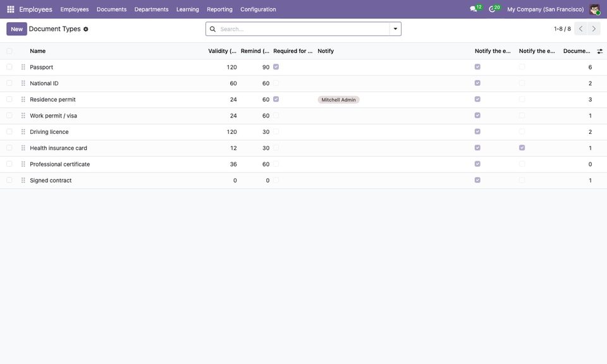Go to the Employees app title link
This screenshot has width=607, height=364.
click(35, 9)
